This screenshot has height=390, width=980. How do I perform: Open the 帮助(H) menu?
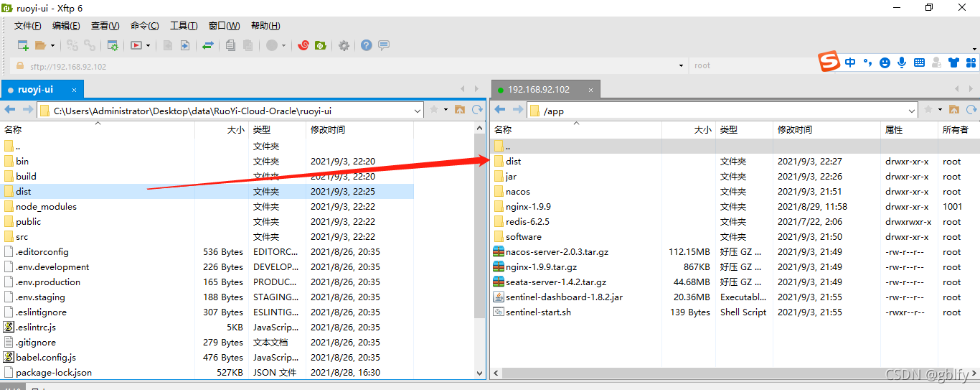tap(265, 26)
